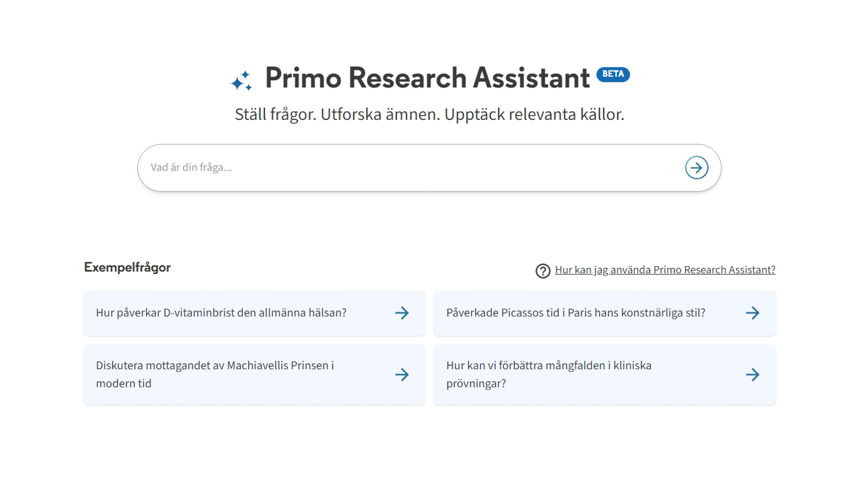Submit the question with the circled arrow
The height and width of the screenshot is (488, 868).
point(696,167)
